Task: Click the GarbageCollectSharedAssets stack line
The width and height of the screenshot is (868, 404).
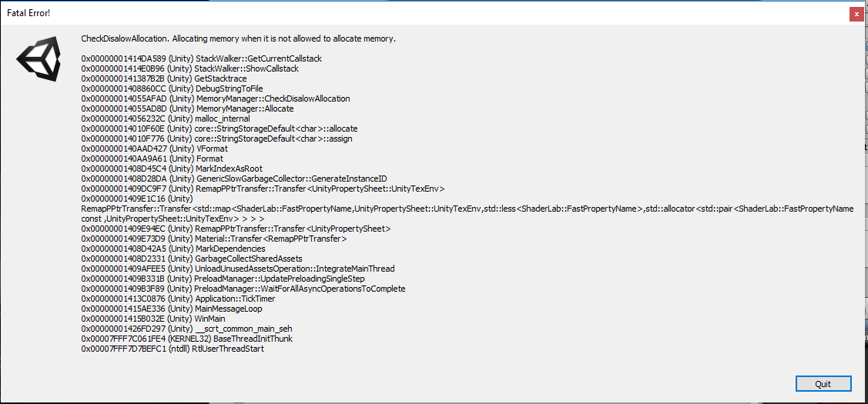Action: (192, 259)
